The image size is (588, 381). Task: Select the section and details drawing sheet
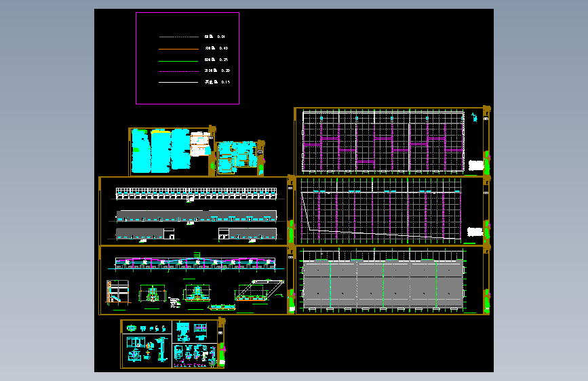[197, 280]
